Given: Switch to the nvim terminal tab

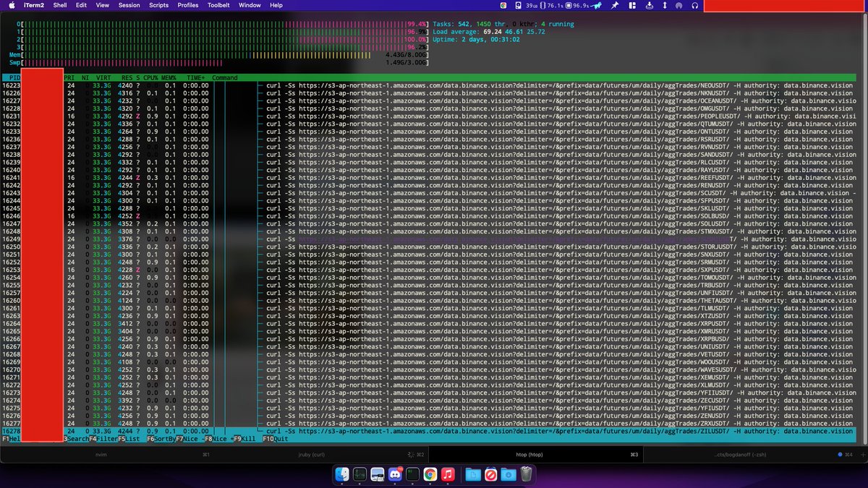Looking at the screenshot, I should click(x=108, y=454).
